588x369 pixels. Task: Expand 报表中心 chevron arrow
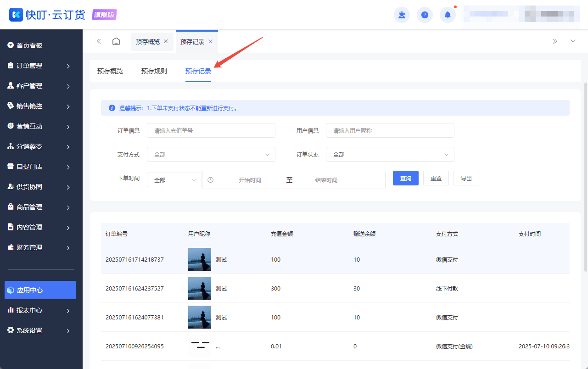(68, 311)
